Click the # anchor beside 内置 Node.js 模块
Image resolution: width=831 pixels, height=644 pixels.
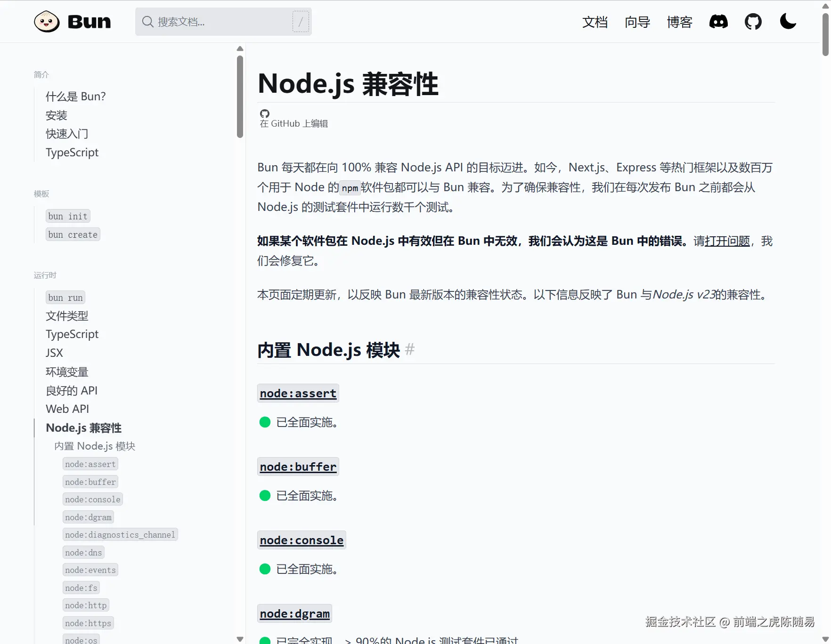pos(410,349)
